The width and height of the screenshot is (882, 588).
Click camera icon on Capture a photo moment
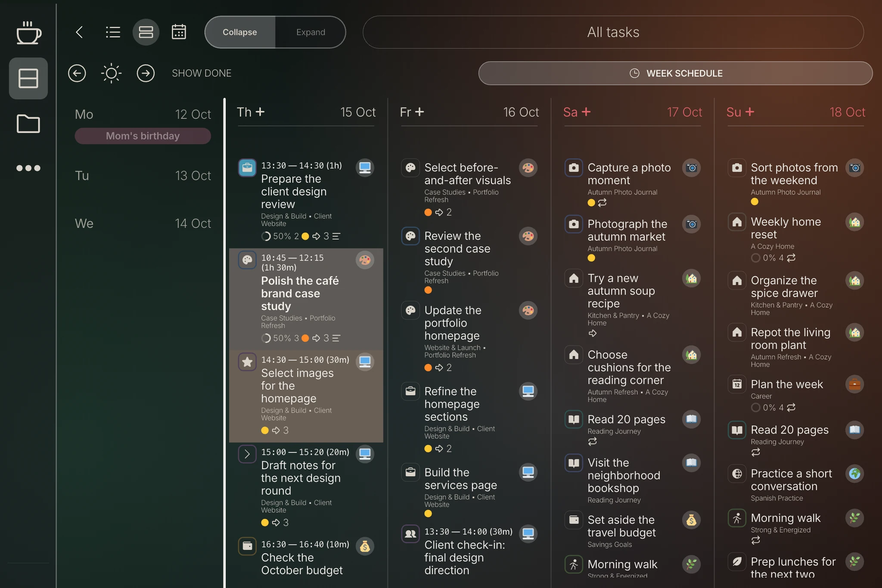[692, 168]
